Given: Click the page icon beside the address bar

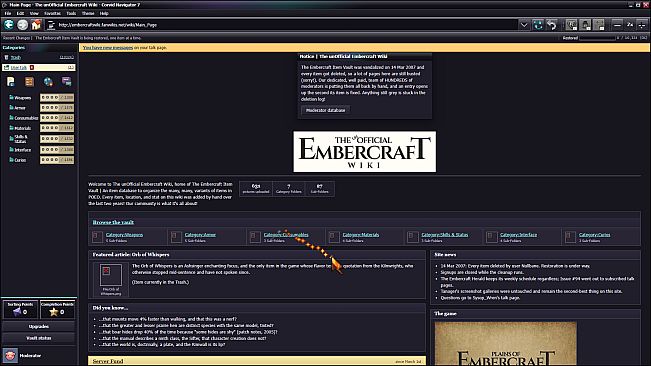Looking at the screenshot, I should (51, 25).
